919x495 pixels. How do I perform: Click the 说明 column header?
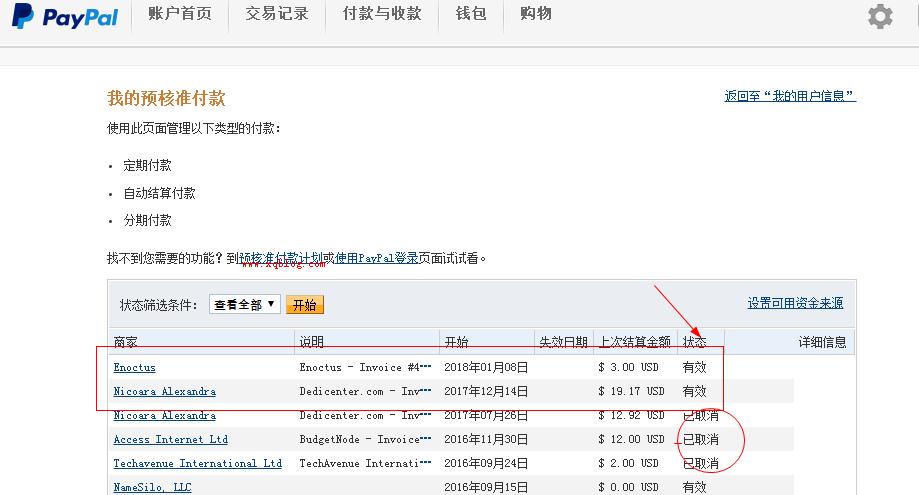click(x=312, y=342)
